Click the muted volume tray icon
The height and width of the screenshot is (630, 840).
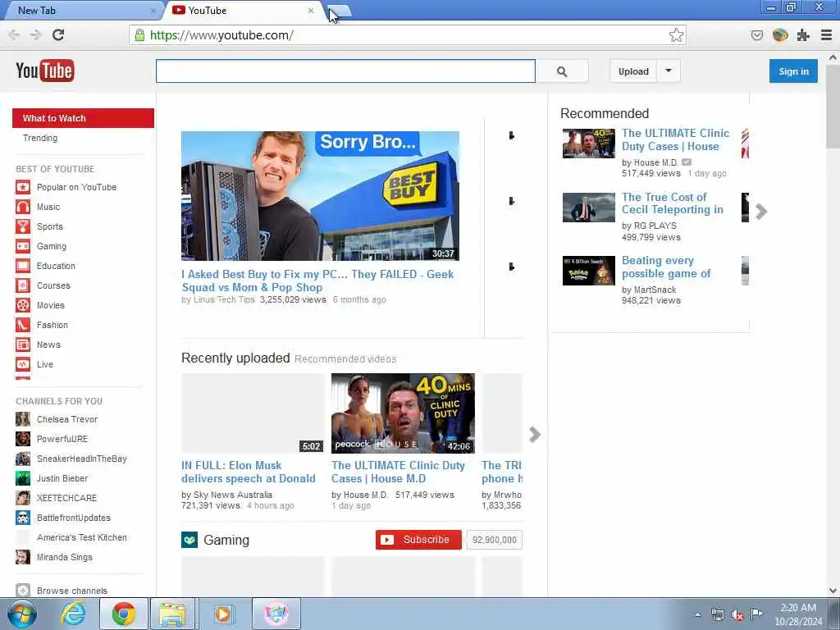coord(737,615)
